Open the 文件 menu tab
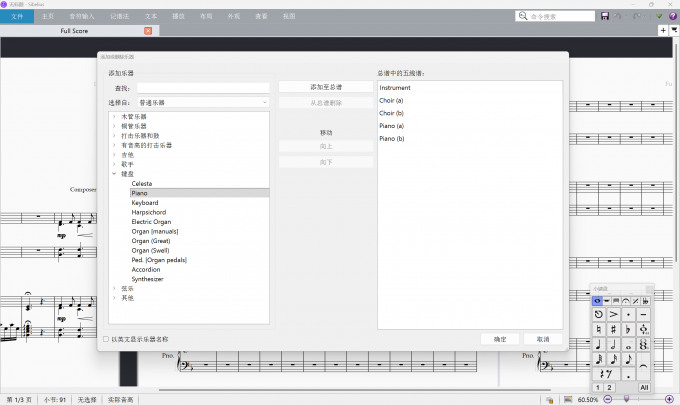This screenshot has height=405, width=680. (x=17, y=17)
